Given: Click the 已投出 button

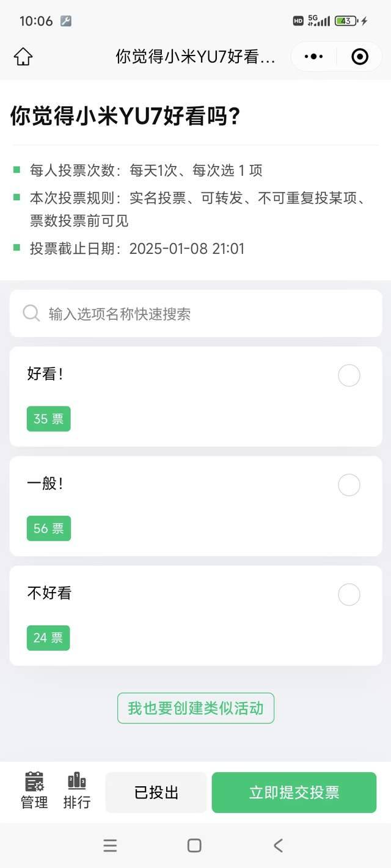Looking at the screenshot, I should coord(156,792).
